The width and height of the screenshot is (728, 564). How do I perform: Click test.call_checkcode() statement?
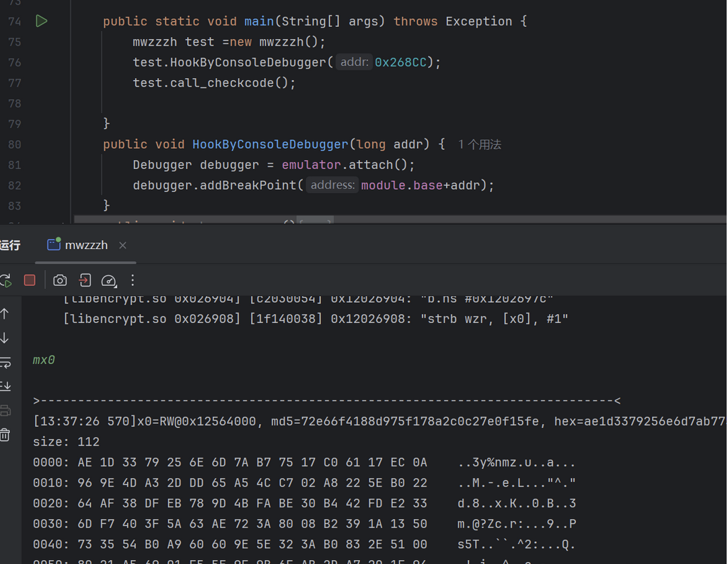tap(214, 83)
